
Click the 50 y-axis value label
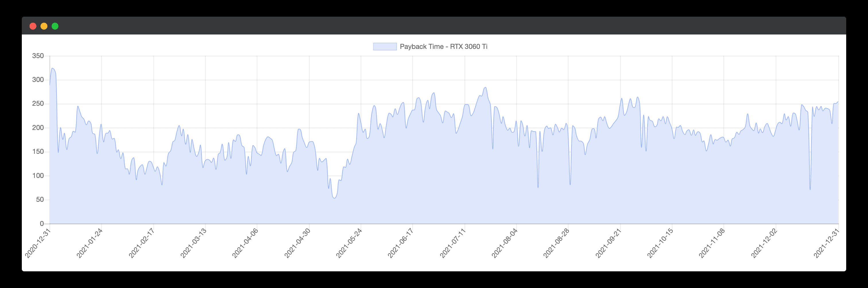[x=40, y=200]
